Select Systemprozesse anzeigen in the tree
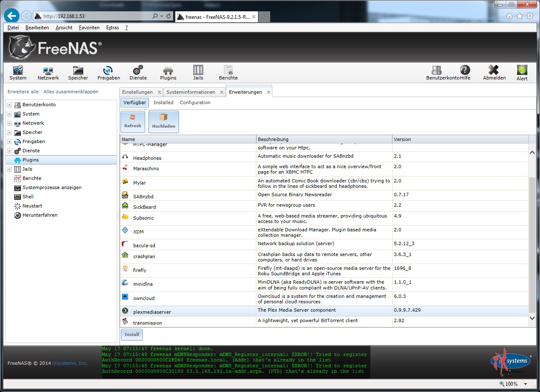The height and width of the screenshot is (392, 540). [x=52, y=187]
